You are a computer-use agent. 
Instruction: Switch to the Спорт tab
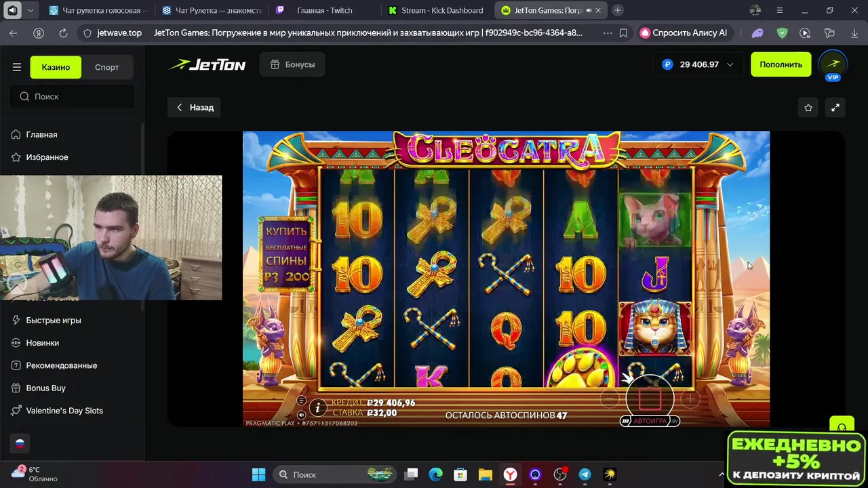point(107,67)
